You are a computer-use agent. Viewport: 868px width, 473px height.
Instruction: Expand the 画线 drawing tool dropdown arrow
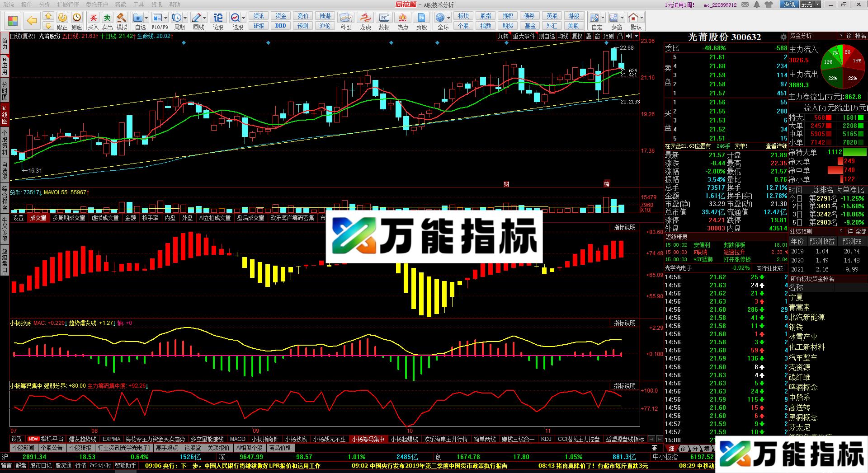[205, 18]
